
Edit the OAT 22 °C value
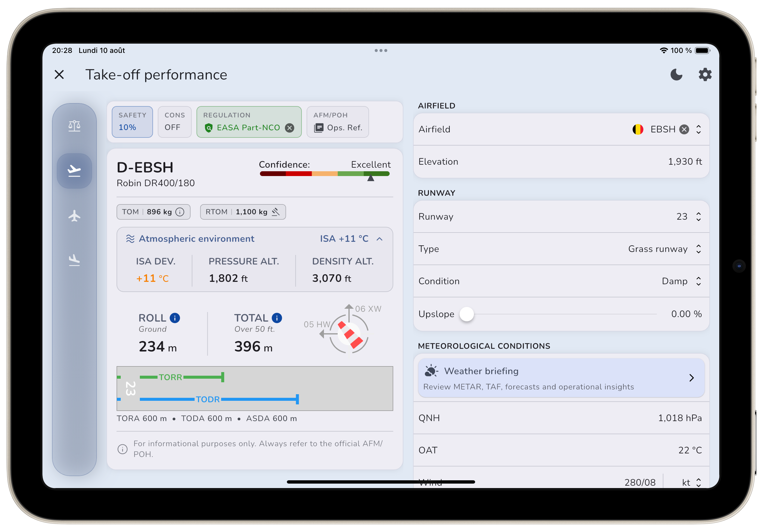click(x=561, y=450)
